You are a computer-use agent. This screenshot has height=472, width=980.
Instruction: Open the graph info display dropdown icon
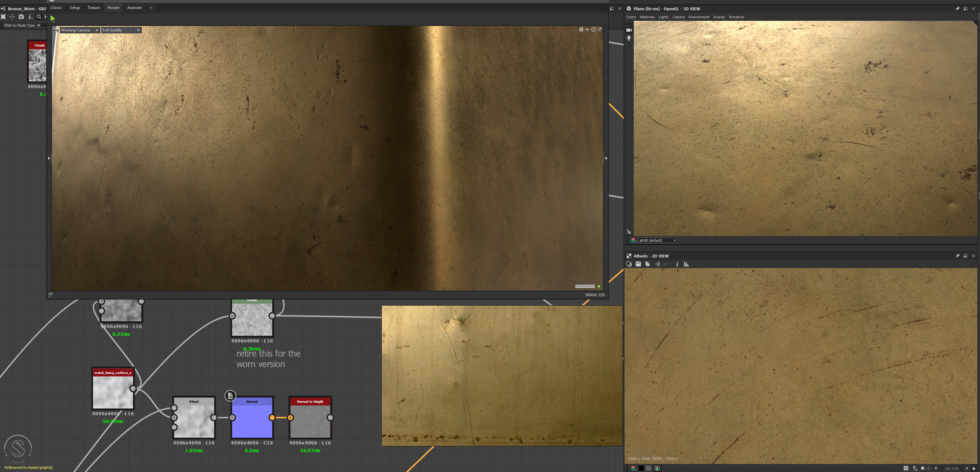pos(30,17)
